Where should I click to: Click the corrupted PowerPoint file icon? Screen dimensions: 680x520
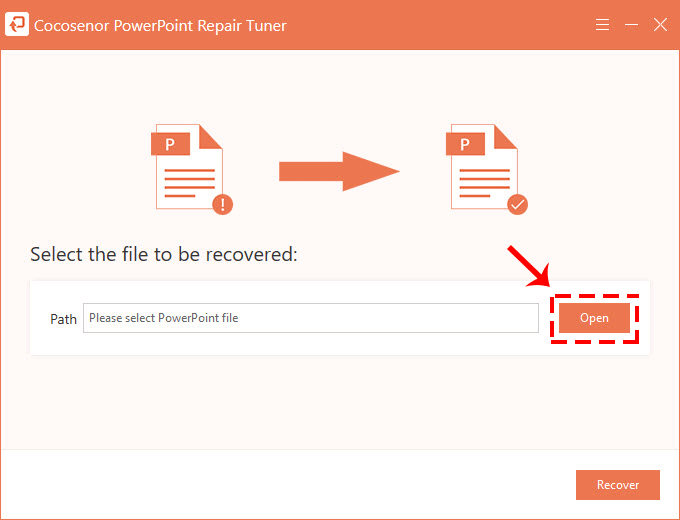[192, 169]
